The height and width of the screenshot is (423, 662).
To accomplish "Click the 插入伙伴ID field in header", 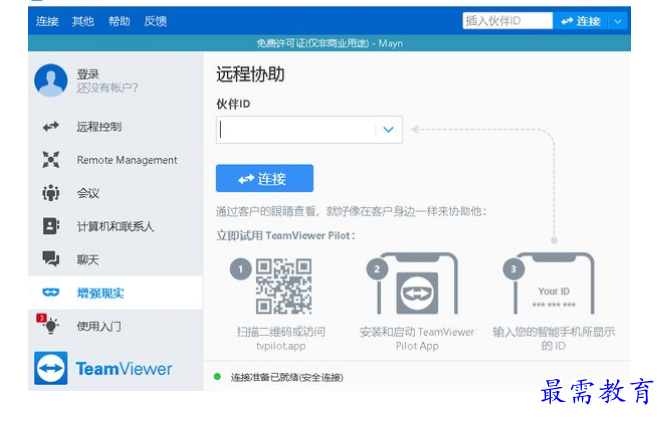I will [507, 21].
